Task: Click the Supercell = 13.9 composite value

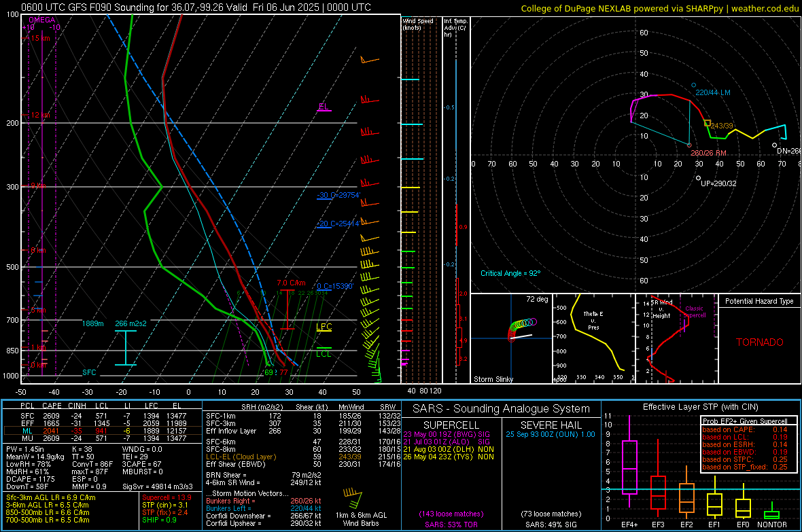Action: point(167,498)
